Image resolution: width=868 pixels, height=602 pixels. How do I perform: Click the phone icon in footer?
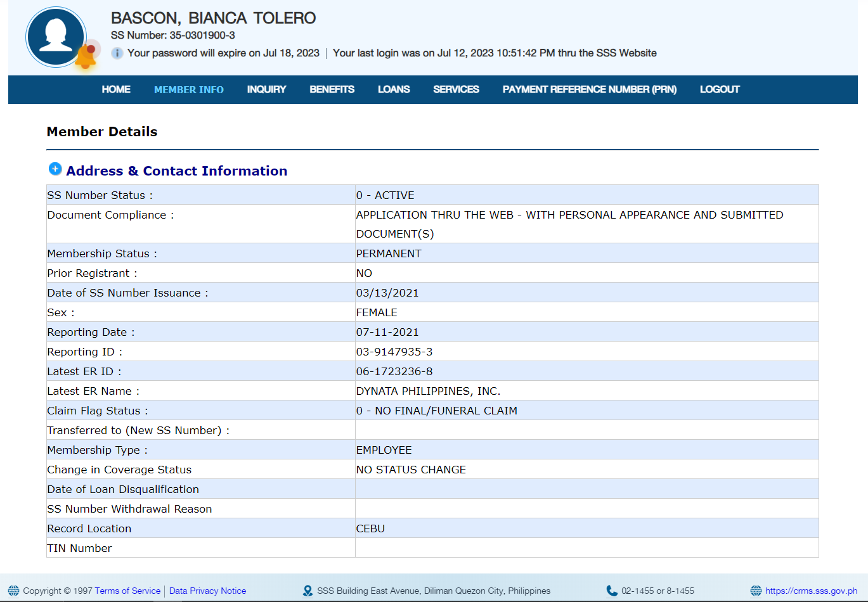coord(612,591)
